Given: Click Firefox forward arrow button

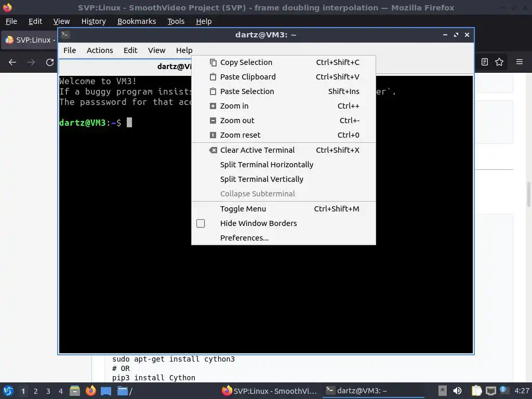Looking at the screenshot, I should pyautogui.click(x=31, y=62).
